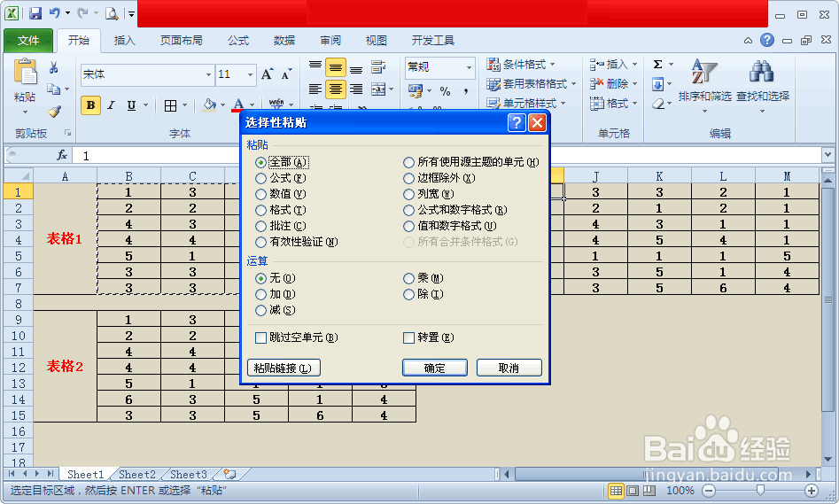
Task: Click the Format Painter brush icon
Action: point(54,112)
